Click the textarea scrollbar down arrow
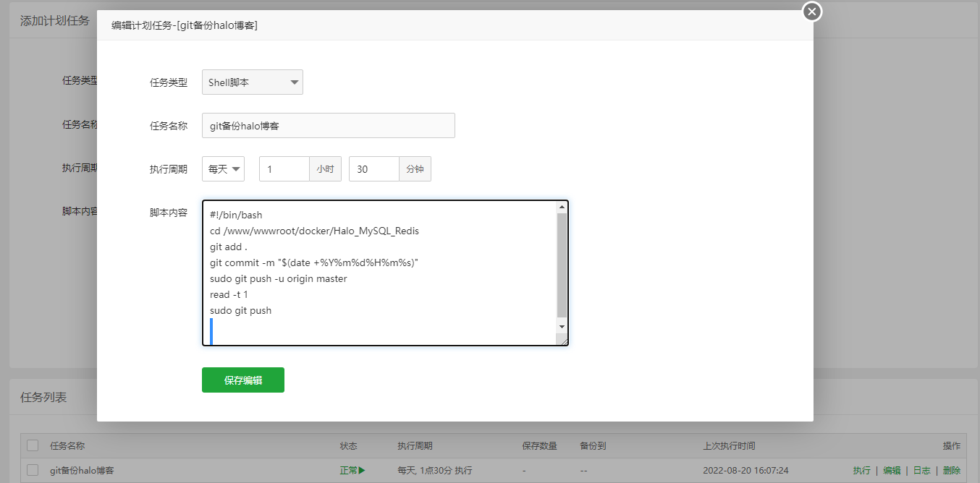Screen dimensions: 980x483 562,328
